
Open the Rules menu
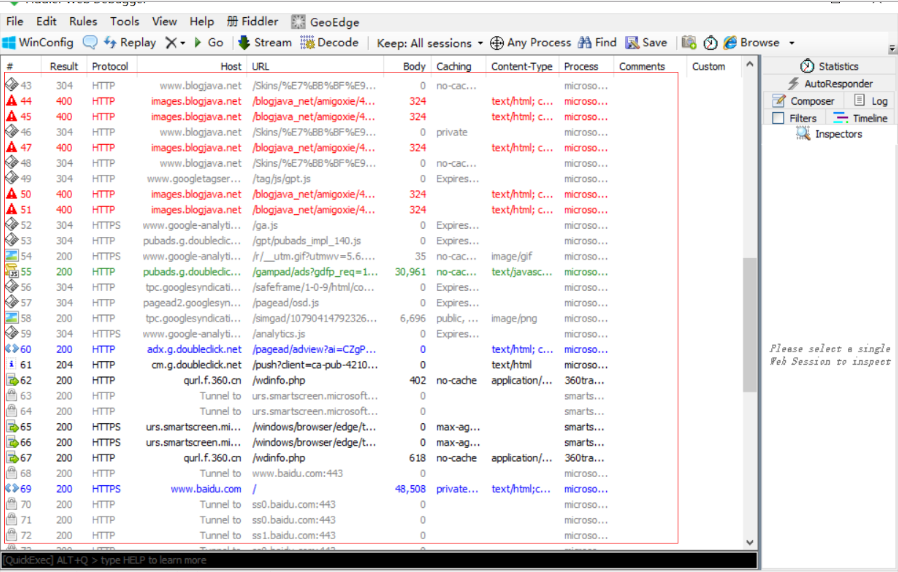click(83, 22)
